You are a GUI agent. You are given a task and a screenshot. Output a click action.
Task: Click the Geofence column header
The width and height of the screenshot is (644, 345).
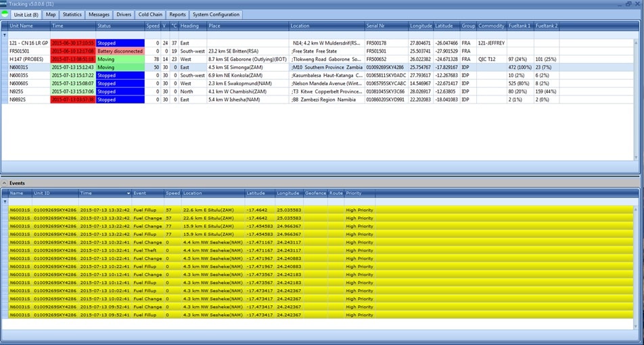[315, 193]
